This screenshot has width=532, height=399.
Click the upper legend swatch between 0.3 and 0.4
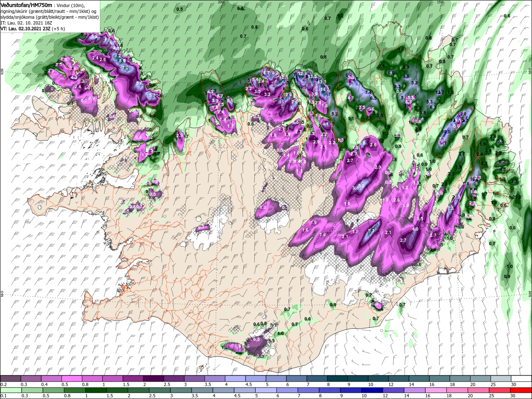31,378
